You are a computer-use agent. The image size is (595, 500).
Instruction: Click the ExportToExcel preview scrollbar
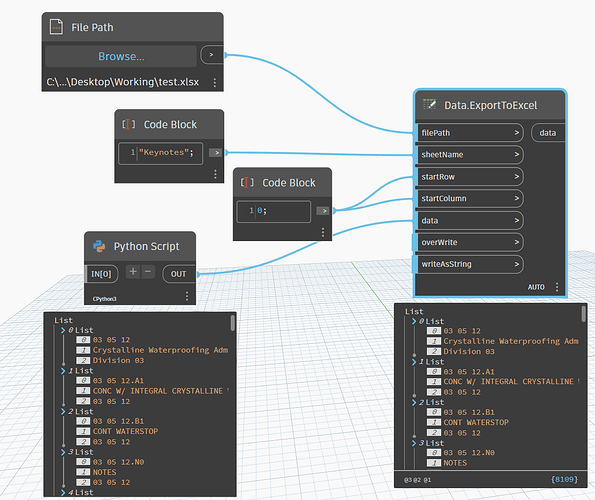click(583, 314)
